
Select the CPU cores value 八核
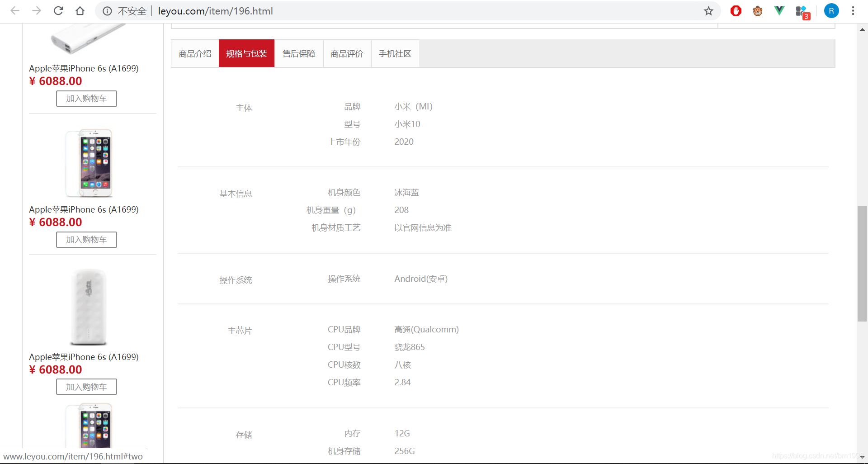tap(402, 365)
